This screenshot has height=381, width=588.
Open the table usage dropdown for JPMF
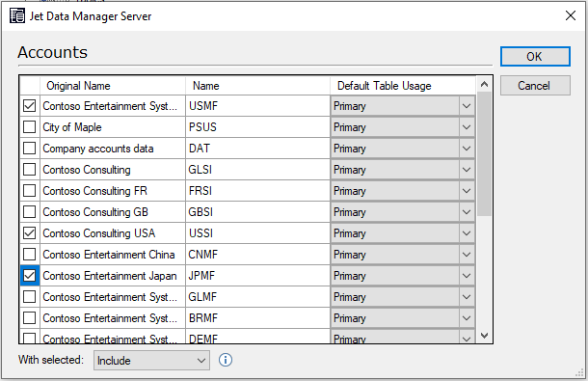coord(467,276)
